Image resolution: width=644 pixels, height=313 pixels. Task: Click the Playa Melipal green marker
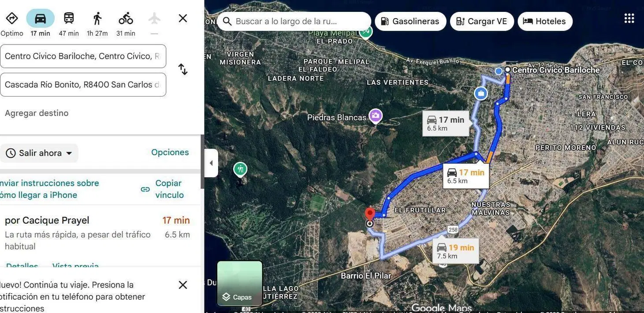point(365,32)
